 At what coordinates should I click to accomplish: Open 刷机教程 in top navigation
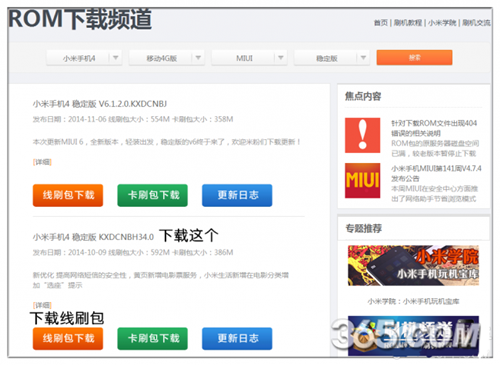[x=408, y=23]
